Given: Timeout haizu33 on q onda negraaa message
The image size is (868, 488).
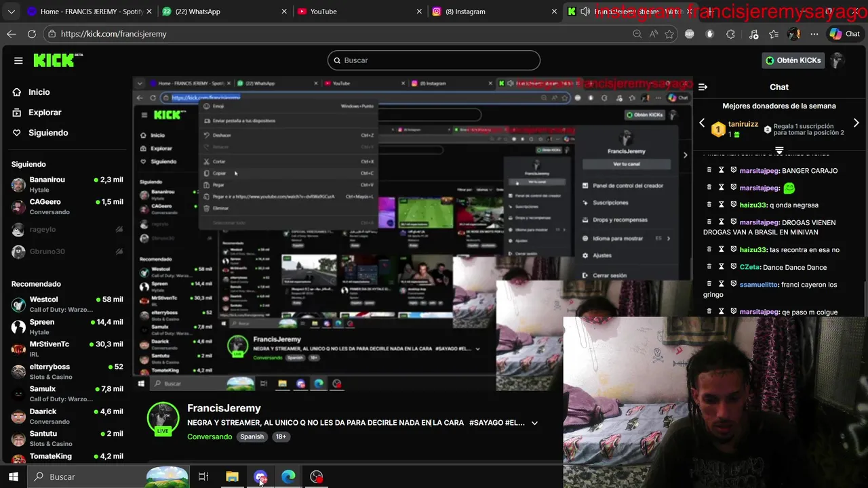Looking at the screenshot, I should (722, 205).
